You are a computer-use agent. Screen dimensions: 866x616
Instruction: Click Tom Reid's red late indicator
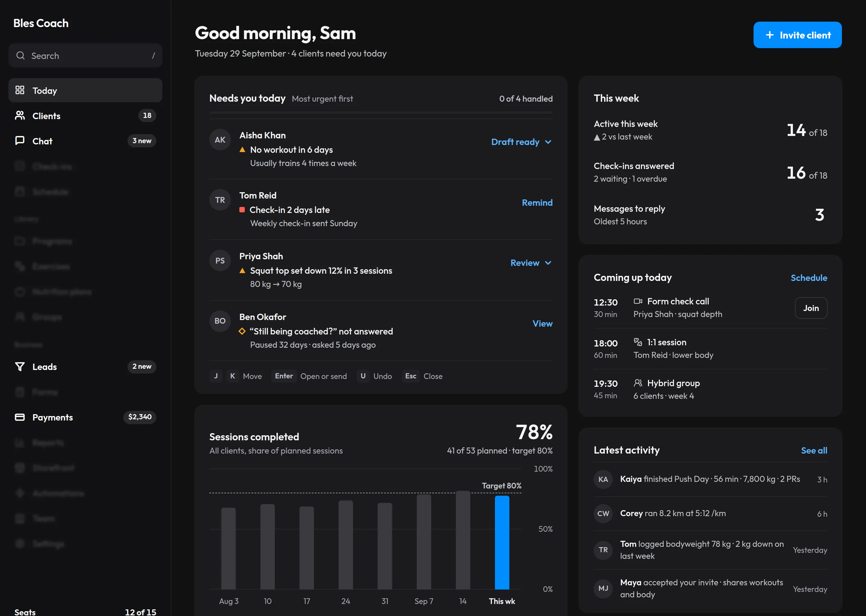pos(242,210)
